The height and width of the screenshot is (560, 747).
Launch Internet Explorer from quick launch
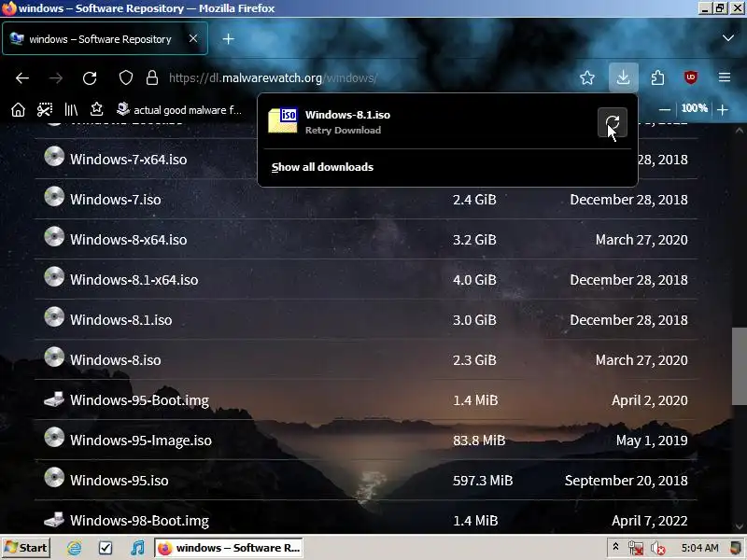[74, 548]
